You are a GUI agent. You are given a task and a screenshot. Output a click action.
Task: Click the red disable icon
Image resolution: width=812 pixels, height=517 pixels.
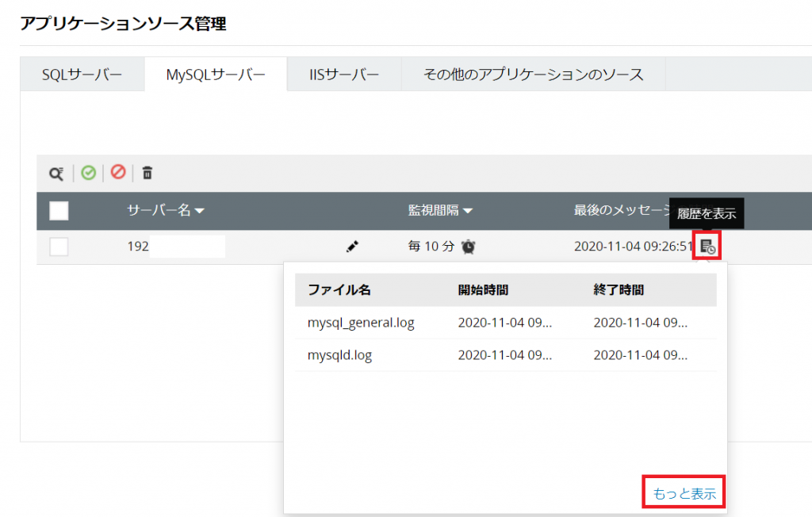[118, 171]
